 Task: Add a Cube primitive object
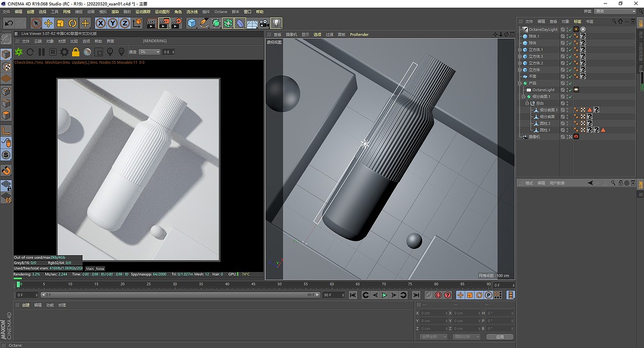click(x=192, y=23)
